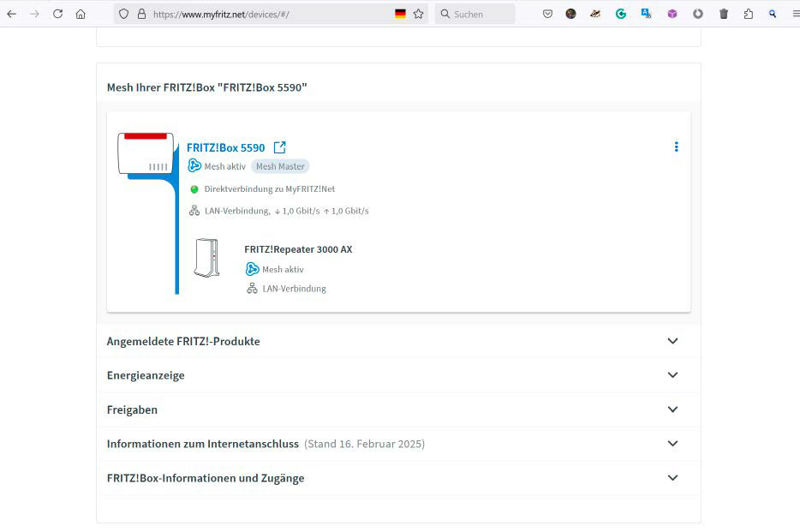Click the FRITZ!Box-Informationen und Zugänge heading
This screenshot has width=800, height=532.
[x=205, y=478]
